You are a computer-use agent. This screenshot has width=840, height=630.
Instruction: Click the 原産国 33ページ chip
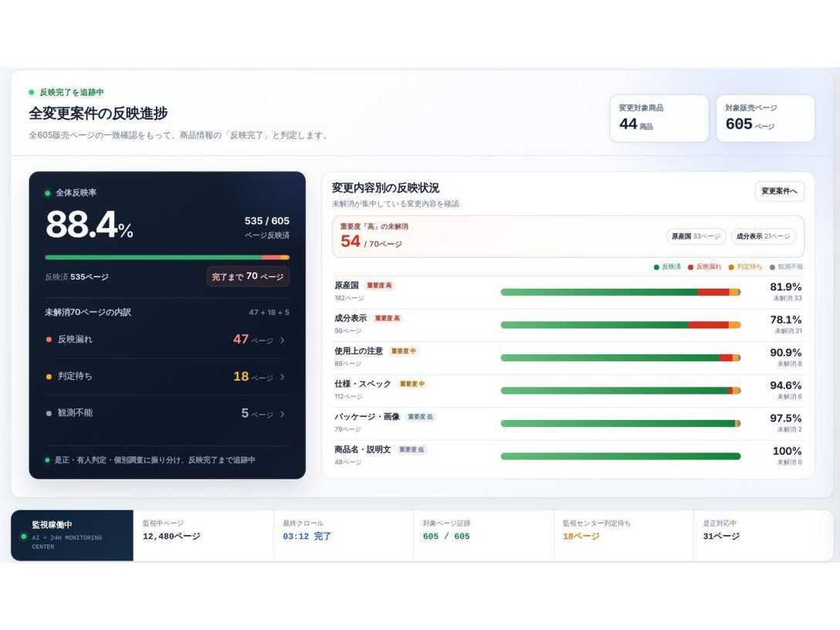tap(696, 236)
